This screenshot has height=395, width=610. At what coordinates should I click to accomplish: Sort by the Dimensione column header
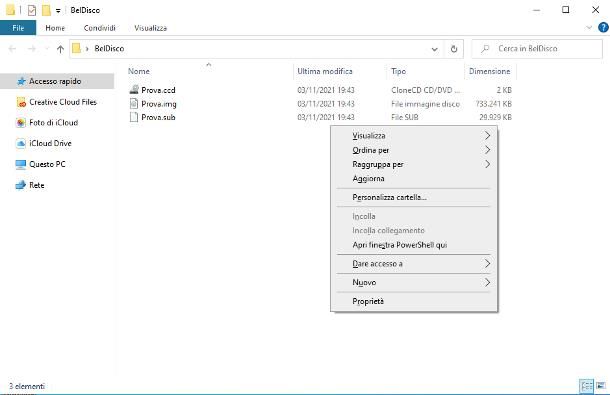490,71
